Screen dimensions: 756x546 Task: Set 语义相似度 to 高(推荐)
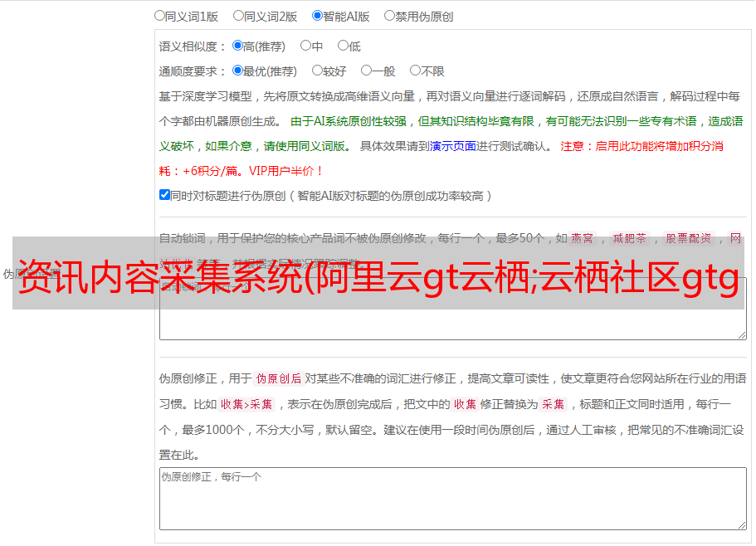238,46
